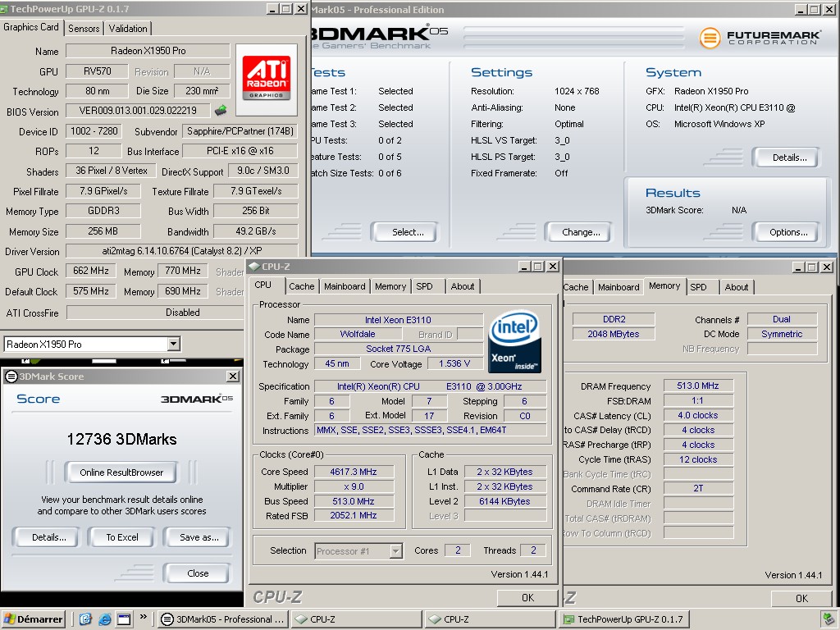Viewport: 840px width, 630px height.
Task: Click the GPU-Z title bar icon
Action: click(x=4, y=9)
